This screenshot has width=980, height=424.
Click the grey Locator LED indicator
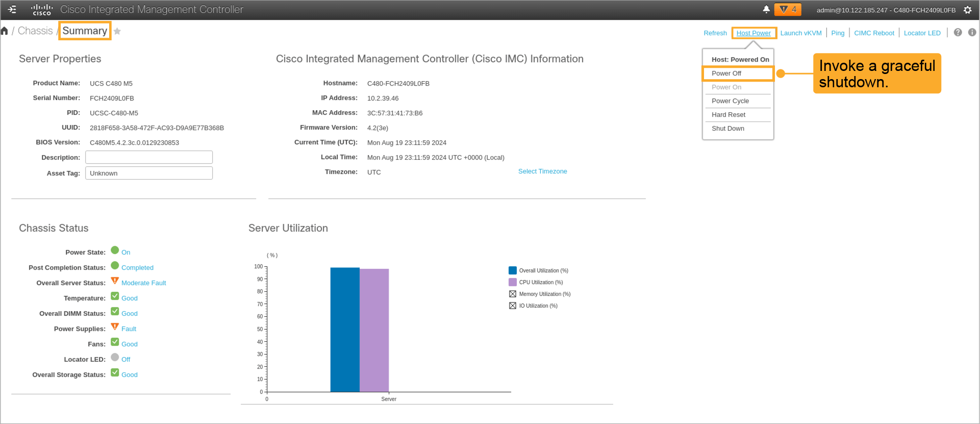click(x=115, y=358)
